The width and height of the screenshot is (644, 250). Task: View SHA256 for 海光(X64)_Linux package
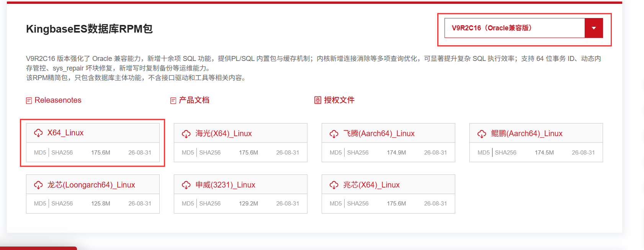210,153
